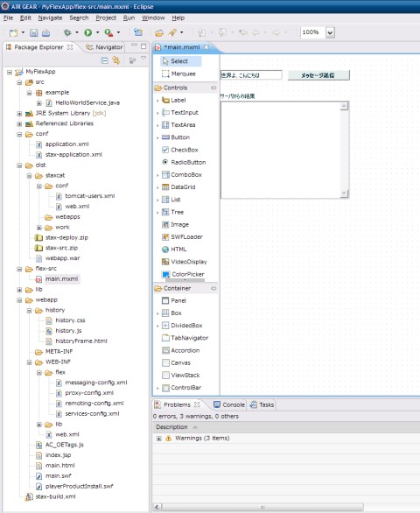Pick the Label control from palette

coord(174,100)
